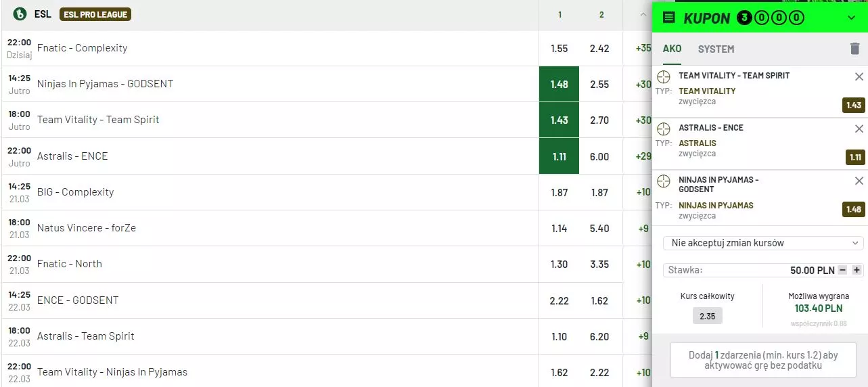The height and width of the screenshot is (387, 868).
Task: Open the Natus Vincere - forZe match
Action: pos(87,228)
